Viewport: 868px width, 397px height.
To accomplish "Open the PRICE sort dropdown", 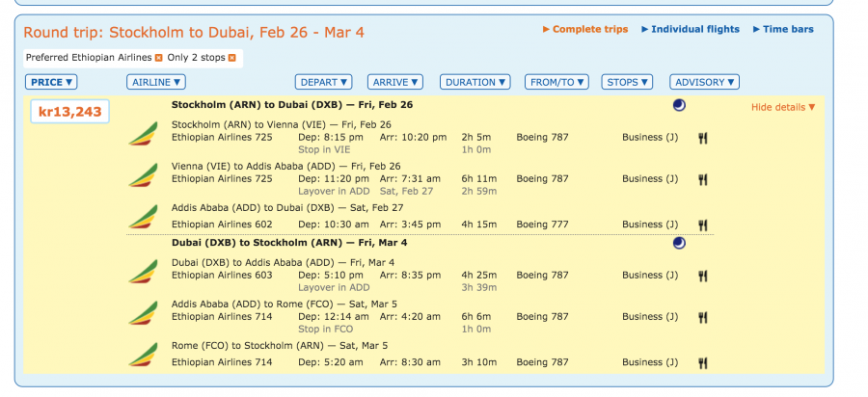I will [52, 82].
